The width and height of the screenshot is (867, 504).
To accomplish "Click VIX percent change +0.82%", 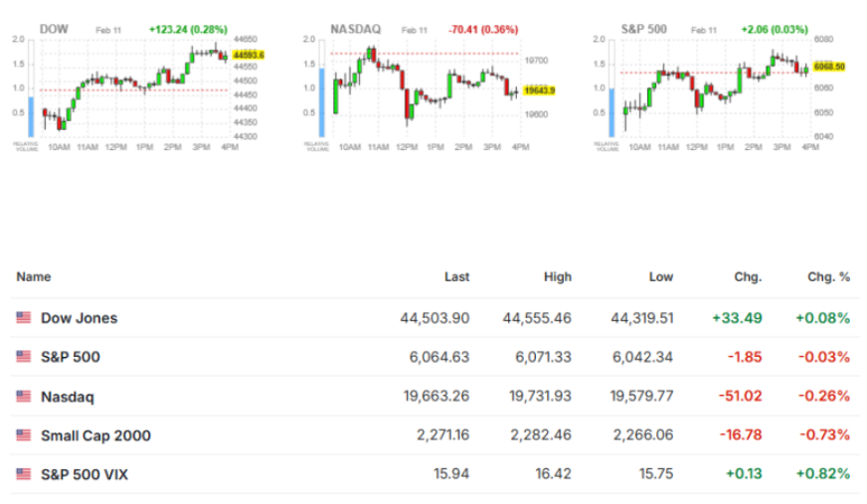I will point(823,474).
